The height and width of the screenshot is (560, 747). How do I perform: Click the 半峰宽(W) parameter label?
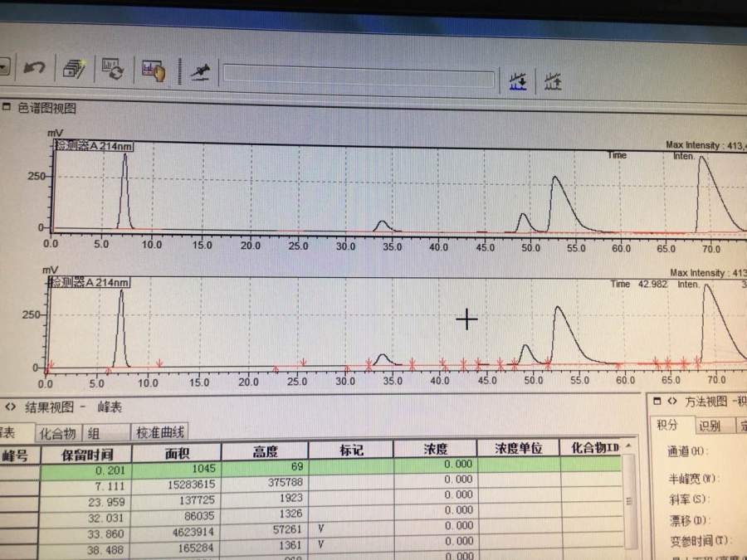pos(693,478)
